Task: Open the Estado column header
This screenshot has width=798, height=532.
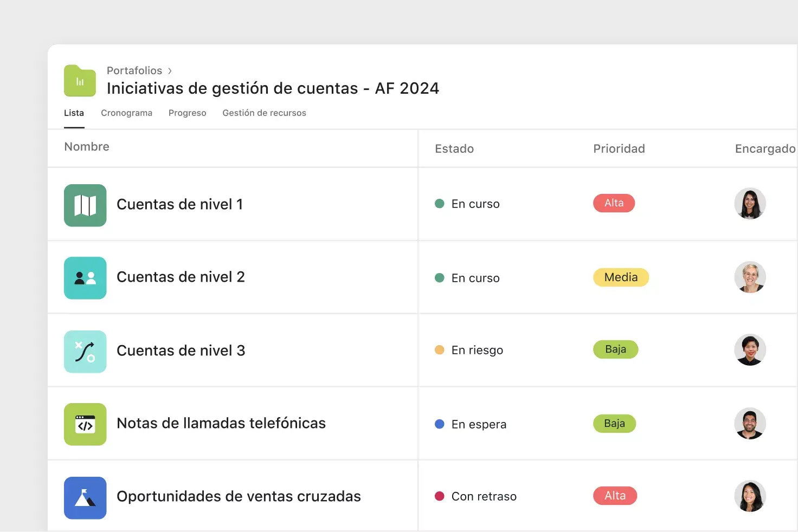Action: [x=454, y=148]
